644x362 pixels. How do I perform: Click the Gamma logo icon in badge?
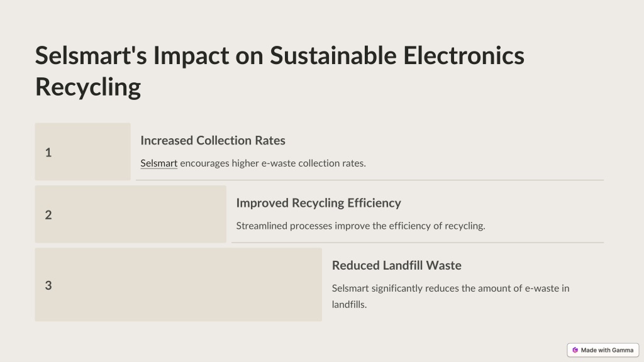pyautogui.click(x=575, y=350)
